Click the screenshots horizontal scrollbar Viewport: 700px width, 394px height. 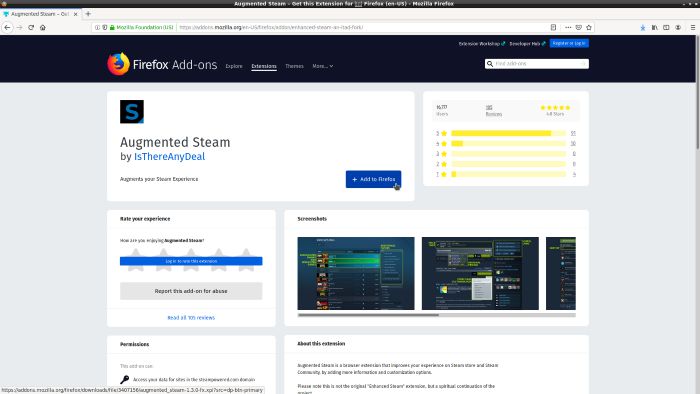coord(368,315)
